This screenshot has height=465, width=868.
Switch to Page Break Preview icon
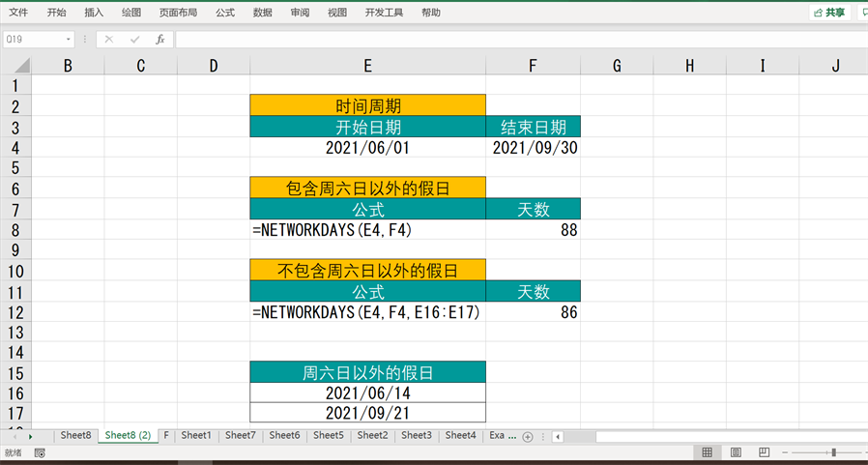coord(764,452)
